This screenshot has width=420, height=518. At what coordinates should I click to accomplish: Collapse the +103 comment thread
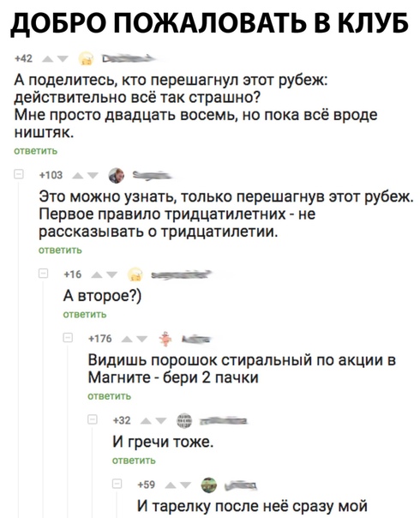coord(18,175)
